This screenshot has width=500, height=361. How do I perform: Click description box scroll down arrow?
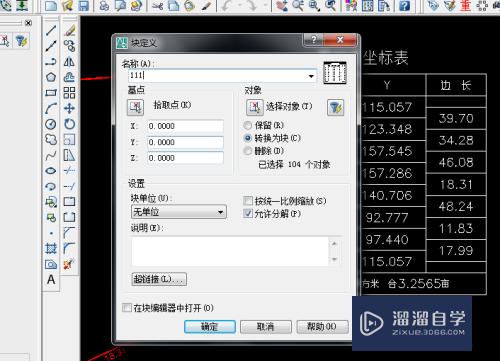[334, 259]
